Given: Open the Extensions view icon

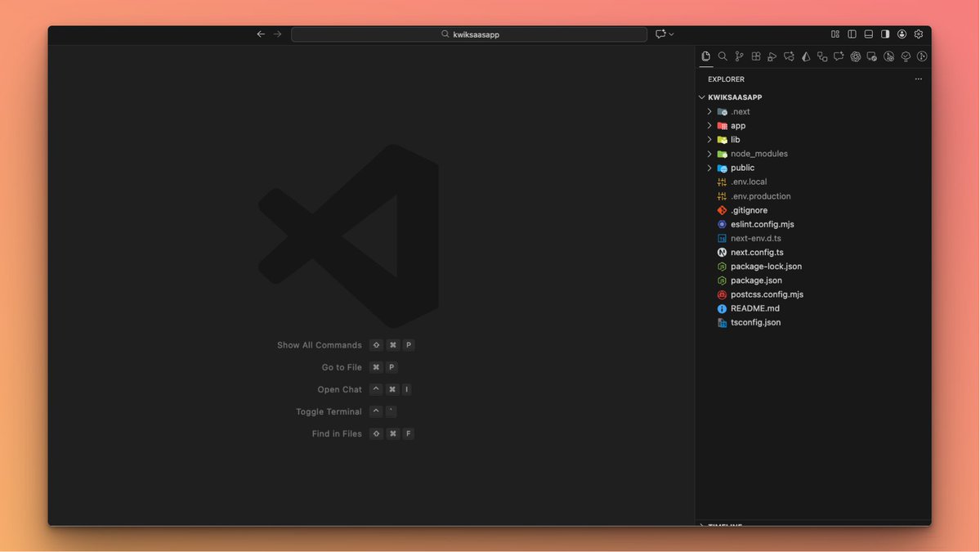Looking at the screenshot, I should (x=755, y=56).
